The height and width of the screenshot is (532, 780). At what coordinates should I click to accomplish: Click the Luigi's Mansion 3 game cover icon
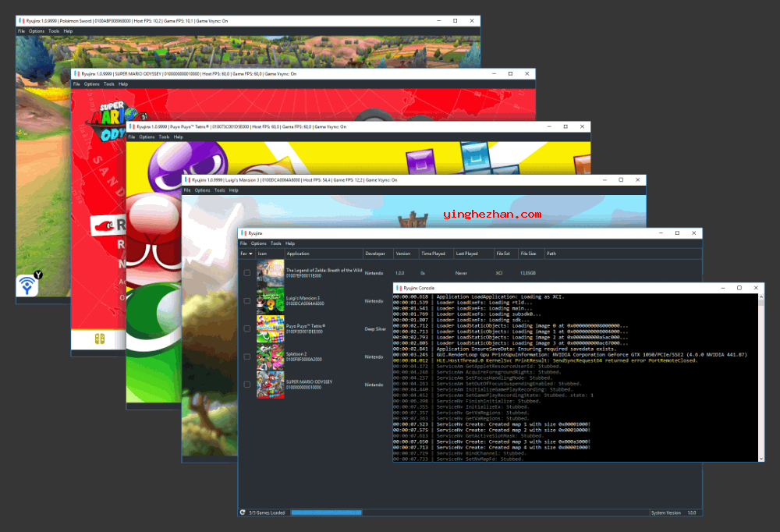tap(270, 300)
